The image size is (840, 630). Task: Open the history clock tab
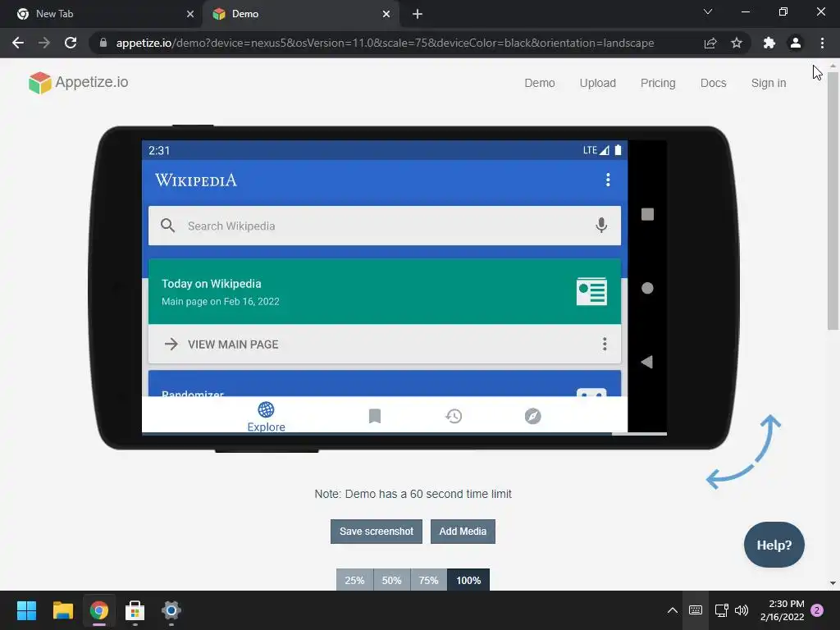454,416
